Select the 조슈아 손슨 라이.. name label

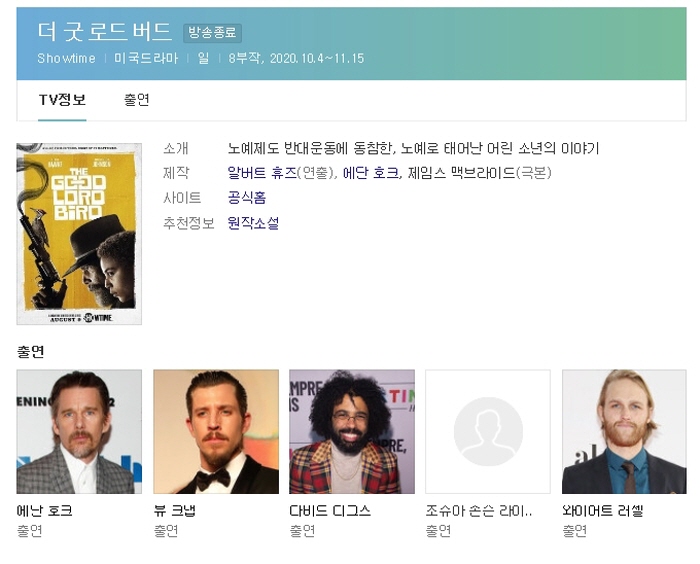[x=479, y=510]
